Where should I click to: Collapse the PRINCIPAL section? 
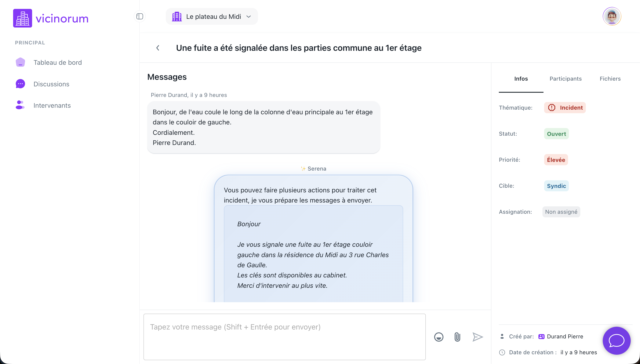pos(30,43)
